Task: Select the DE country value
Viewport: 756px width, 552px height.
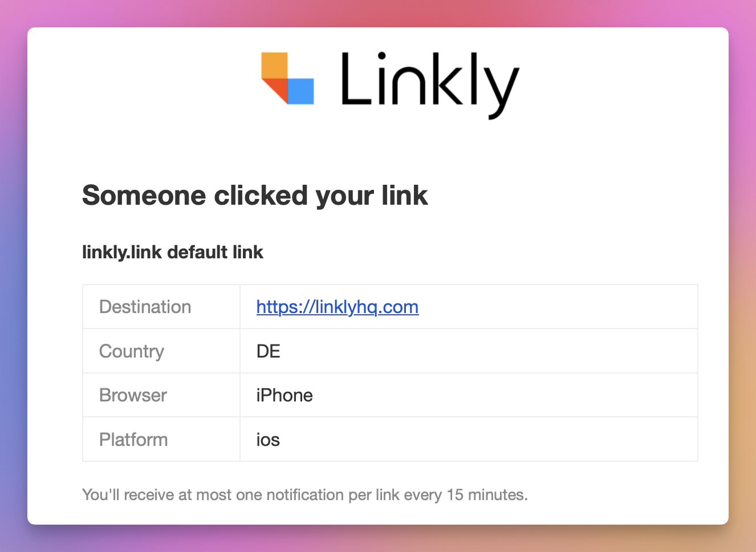Action: (269, 351)
